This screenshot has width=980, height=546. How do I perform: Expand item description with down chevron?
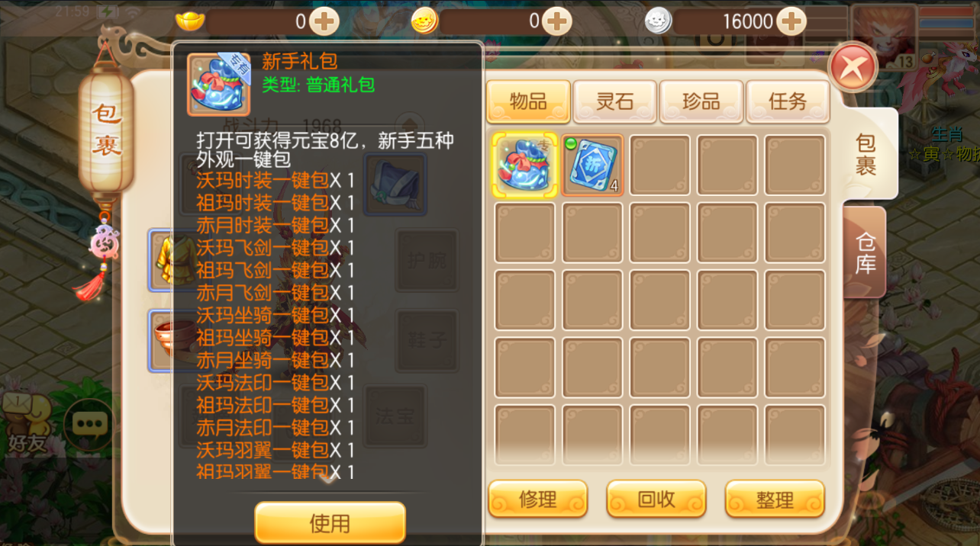pos(328,479)
